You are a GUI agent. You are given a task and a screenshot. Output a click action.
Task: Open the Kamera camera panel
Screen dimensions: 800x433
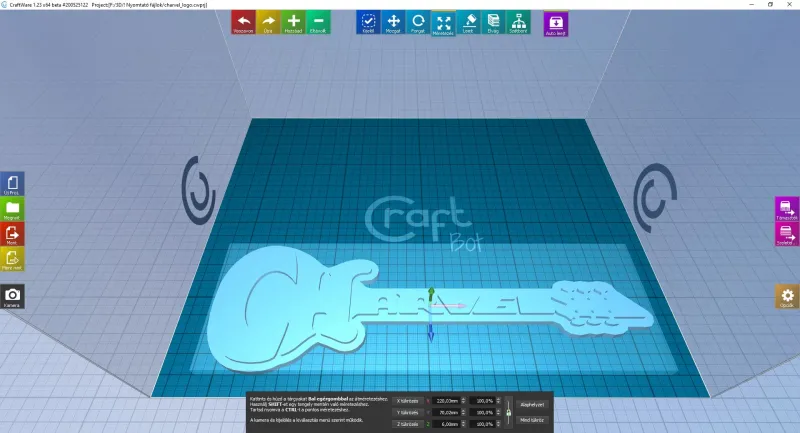(x=12, y=297)
